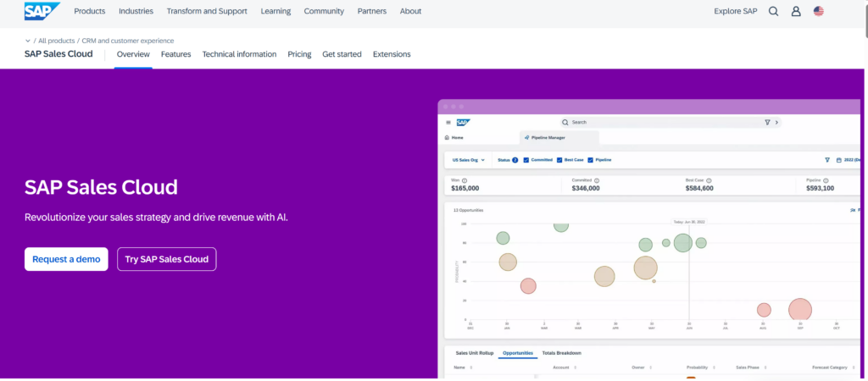868x381 pixels.
Task: Open the Industries menu
Action: (136, 11)
